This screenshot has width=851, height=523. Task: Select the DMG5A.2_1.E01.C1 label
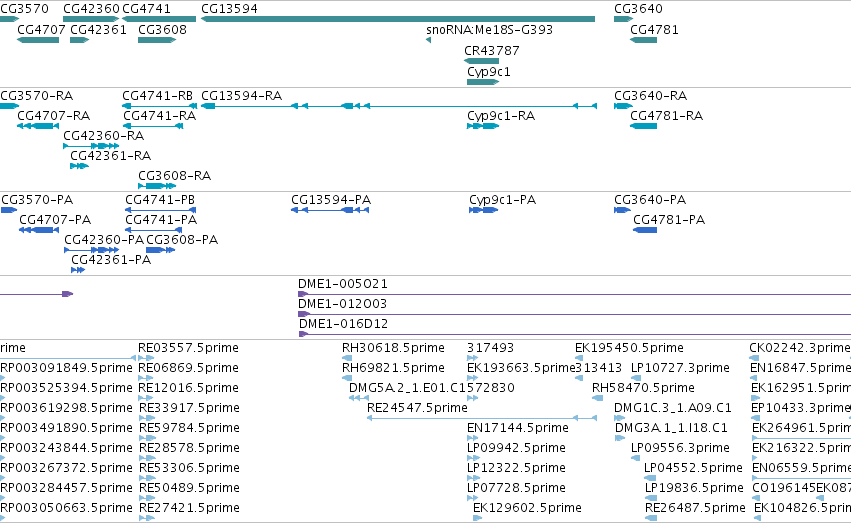click(408, 388)
